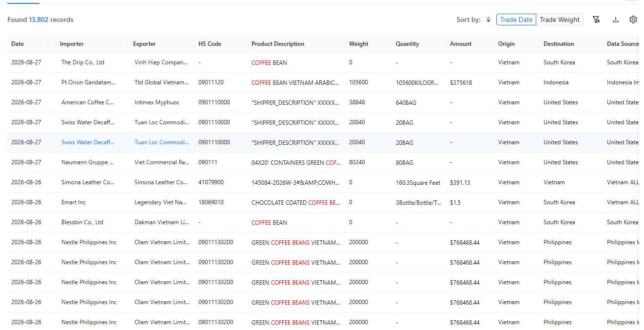Select importer Emart Inc
This screenshot has width=644, height=330.
tap(74, 202)
